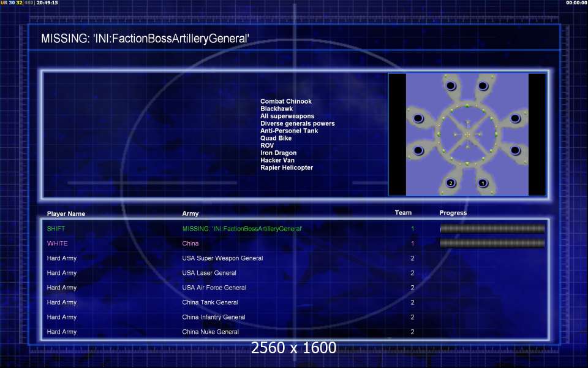The image size is (588, 368).
Task: Click 'Hard Army' in China Nuke General row
Action: pos(61,332)
